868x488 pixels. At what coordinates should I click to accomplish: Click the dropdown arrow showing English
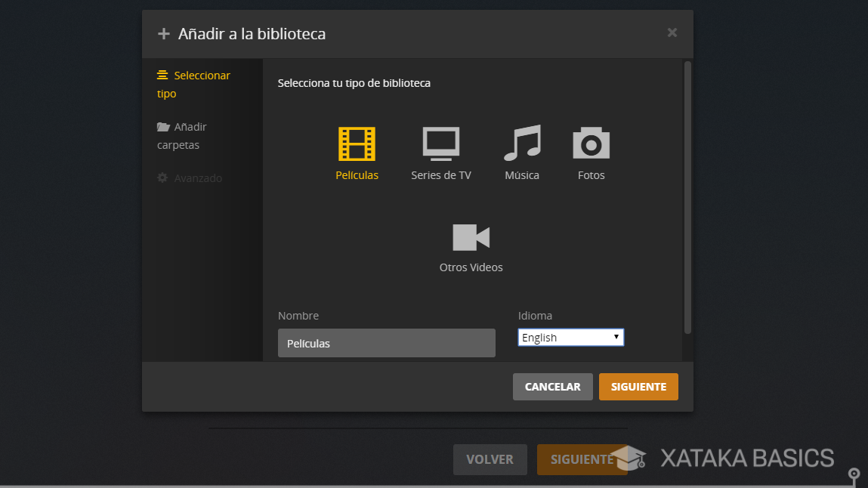point(617,337)
